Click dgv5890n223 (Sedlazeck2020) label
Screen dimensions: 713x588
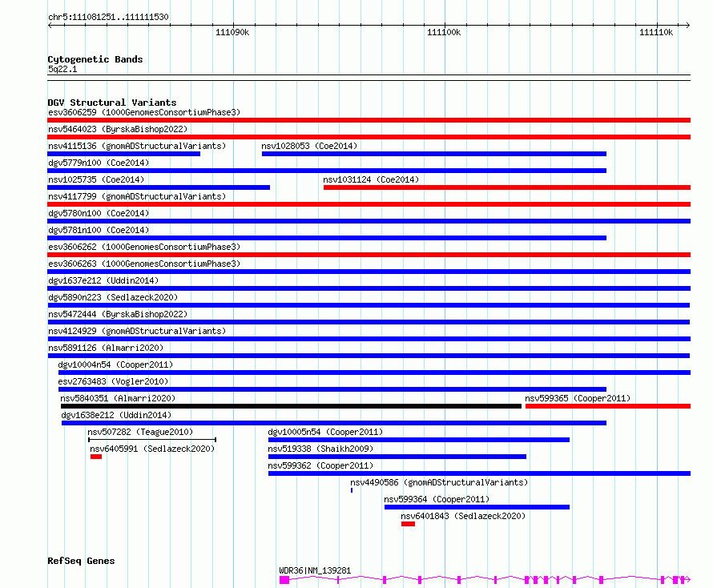click(x=113, y=297)
